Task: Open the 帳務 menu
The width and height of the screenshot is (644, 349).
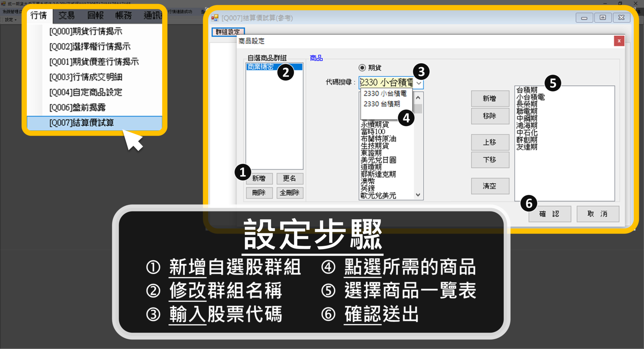Action: pos(124,15)
